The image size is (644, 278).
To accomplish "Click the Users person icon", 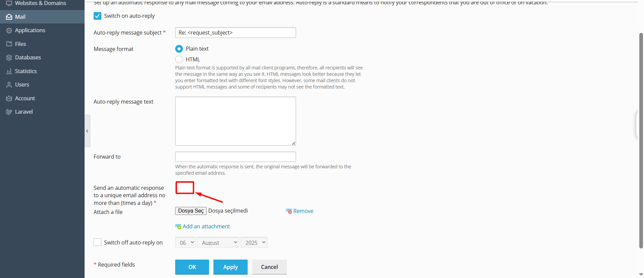I will [x=9, y=85].
